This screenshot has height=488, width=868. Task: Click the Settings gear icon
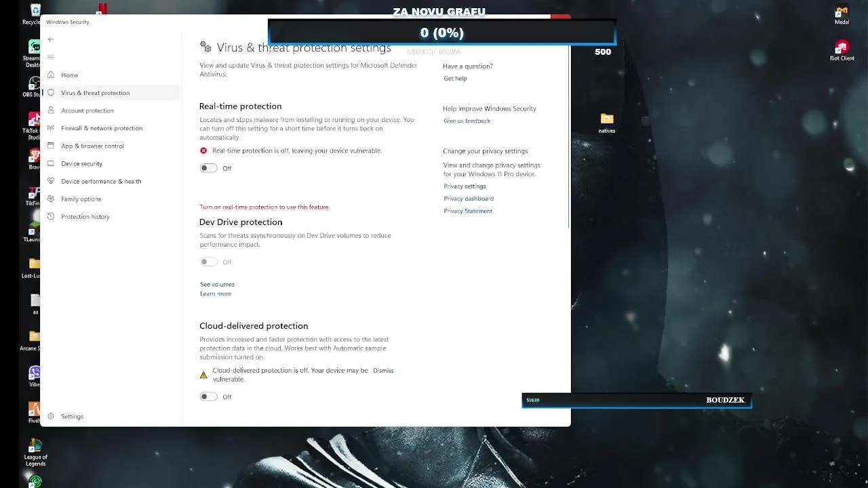point(51,416)
